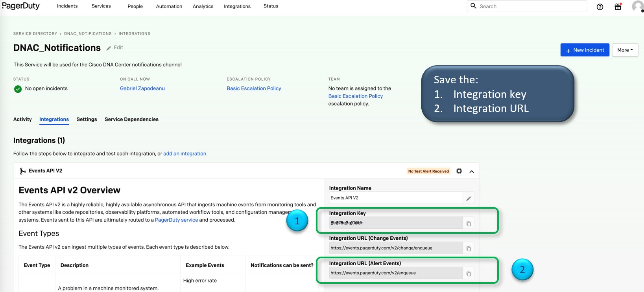Open the More dropdown
This screenshot has width=644, height=292.
(x=625, y=50)
